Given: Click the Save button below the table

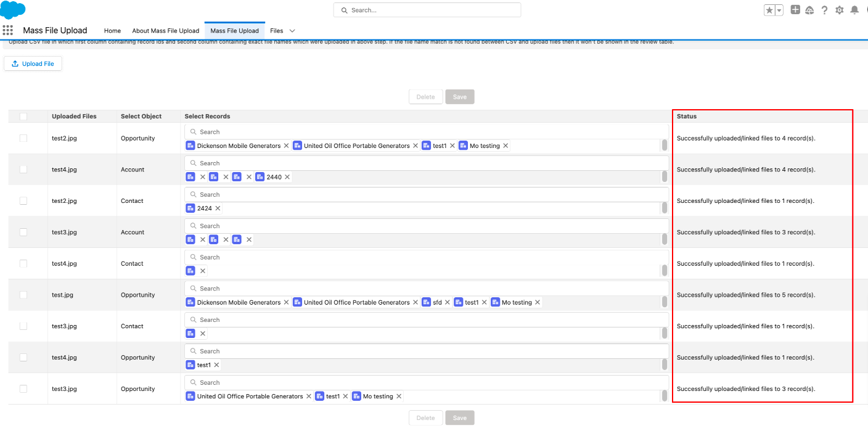Looking at the screenshot, I should tap(460, 418).
